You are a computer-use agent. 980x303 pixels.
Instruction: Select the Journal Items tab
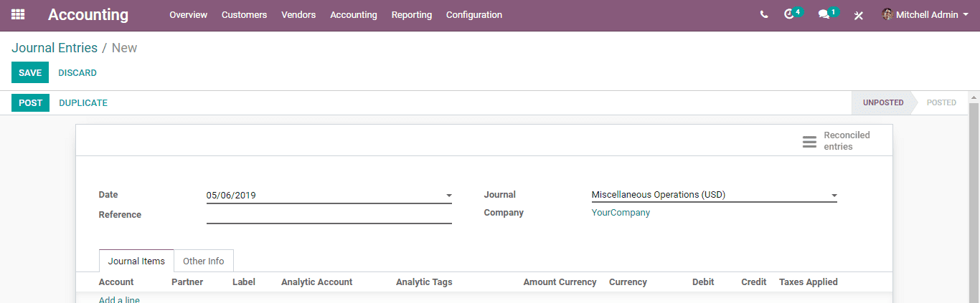(136, 261)
